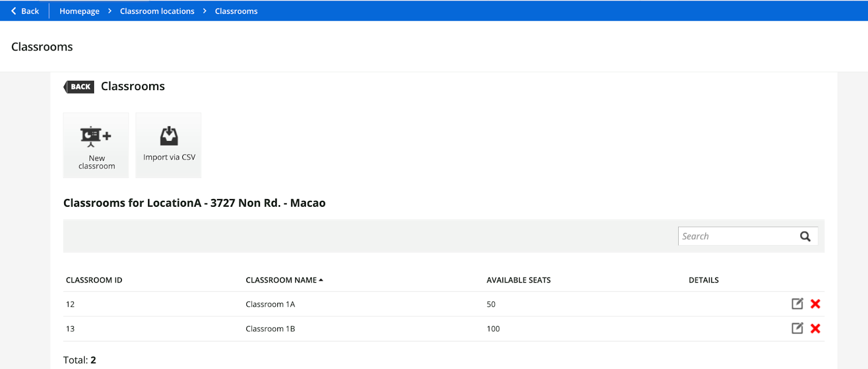The width and height of the screenshot is (868, 369).
Task: Open Classroom locations in the breadcrumb
Action: pyautogui.click(x=157, y=11)
